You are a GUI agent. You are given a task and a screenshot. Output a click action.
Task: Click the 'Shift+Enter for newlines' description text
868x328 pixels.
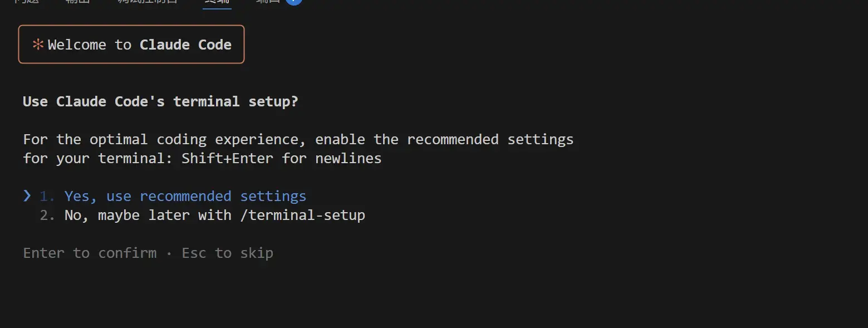click(282, 158)
